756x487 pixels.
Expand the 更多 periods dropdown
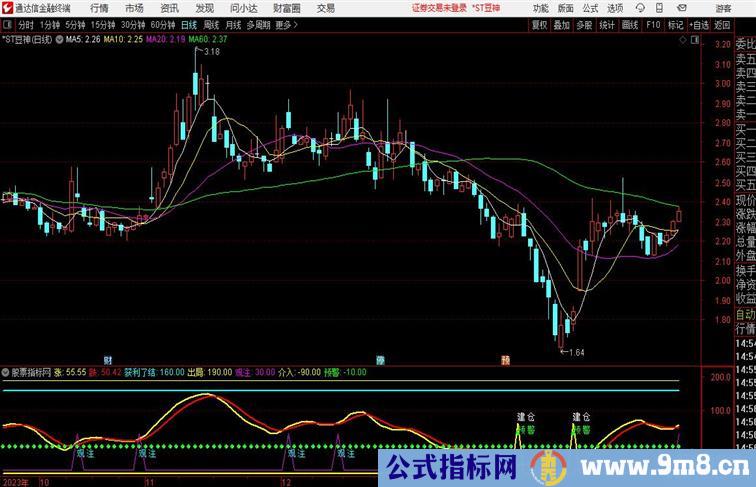point(287,25)
